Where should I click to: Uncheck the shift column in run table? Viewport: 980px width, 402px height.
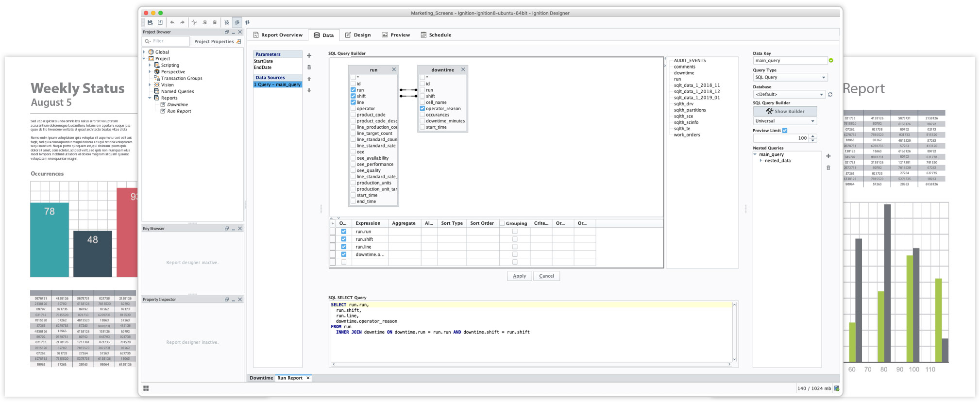point(353,96)
